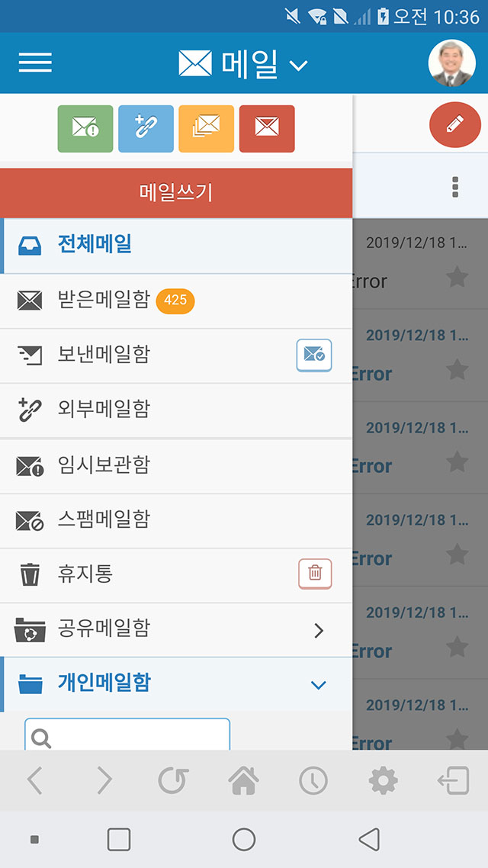The width and height of the screenshot is (488, 868).
Task: Select 받은메일함 inbox folder
Action: click(x=176, y=301)
